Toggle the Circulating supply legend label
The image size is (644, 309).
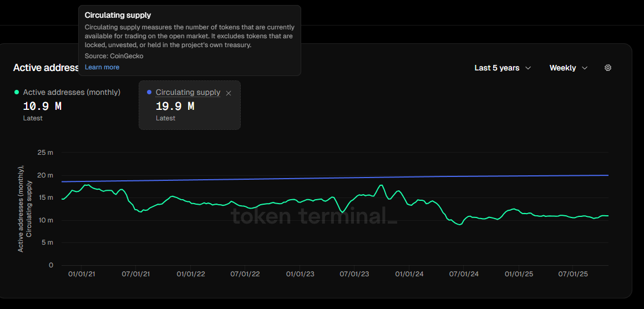(x=187, y=92)
